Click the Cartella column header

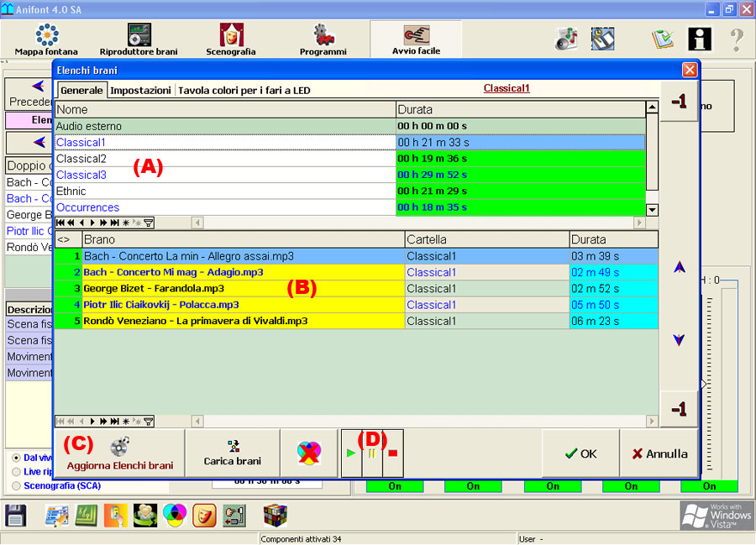click(487, 239)
